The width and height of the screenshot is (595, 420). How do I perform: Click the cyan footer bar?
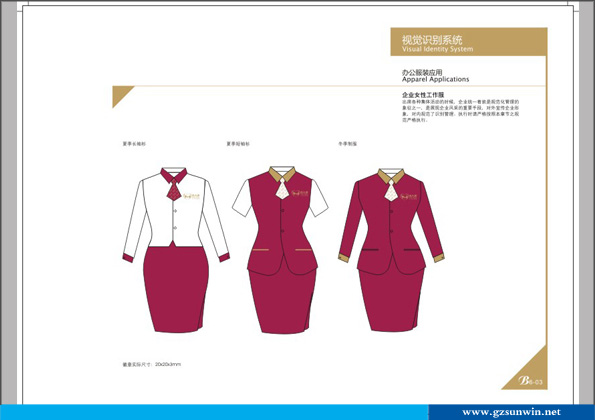pyautogui.click(x=214, y=412)
